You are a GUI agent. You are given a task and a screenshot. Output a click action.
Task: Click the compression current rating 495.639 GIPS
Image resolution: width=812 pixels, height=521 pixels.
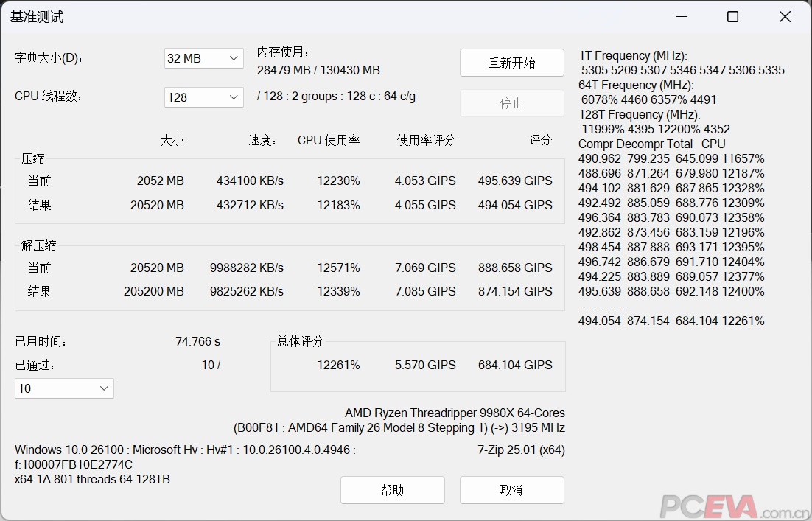click(x=514, y=181)
